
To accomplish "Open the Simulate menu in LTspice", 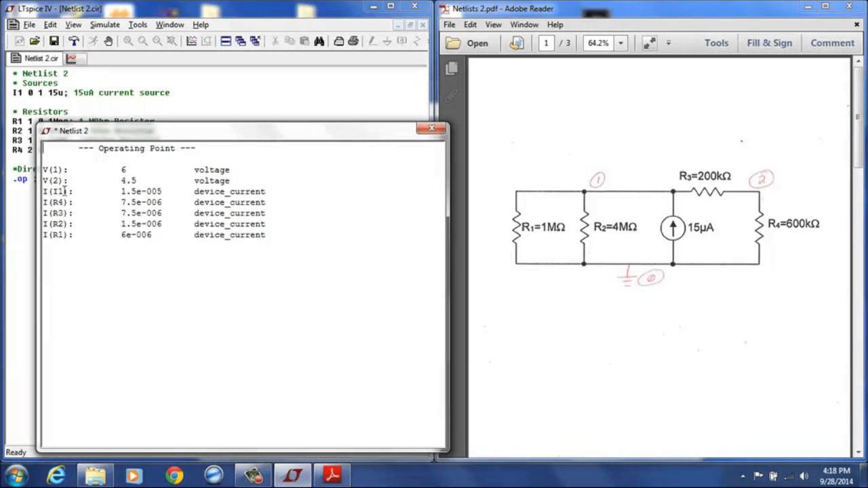I will point(104,24).
